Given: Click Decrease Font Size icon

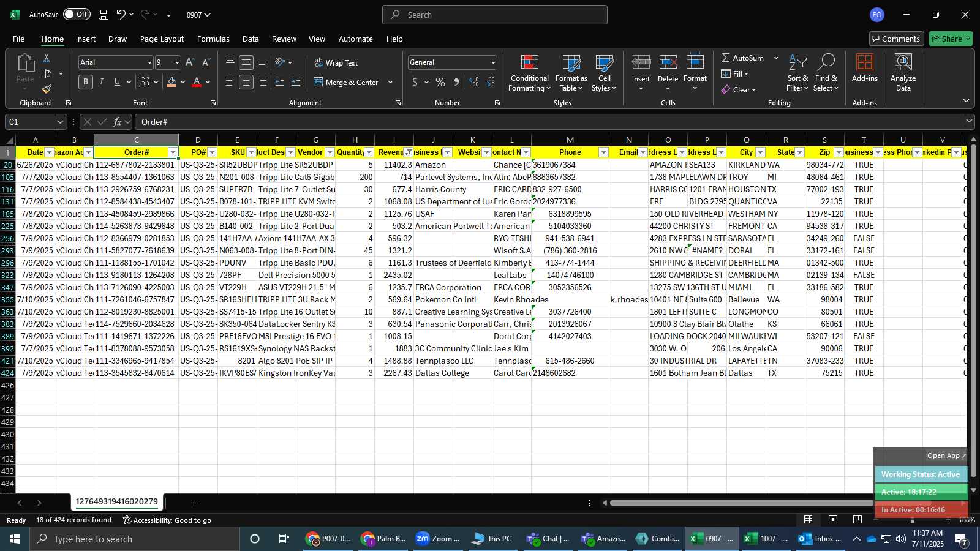Looking at the screenshot, I should [x=206, y=62].
